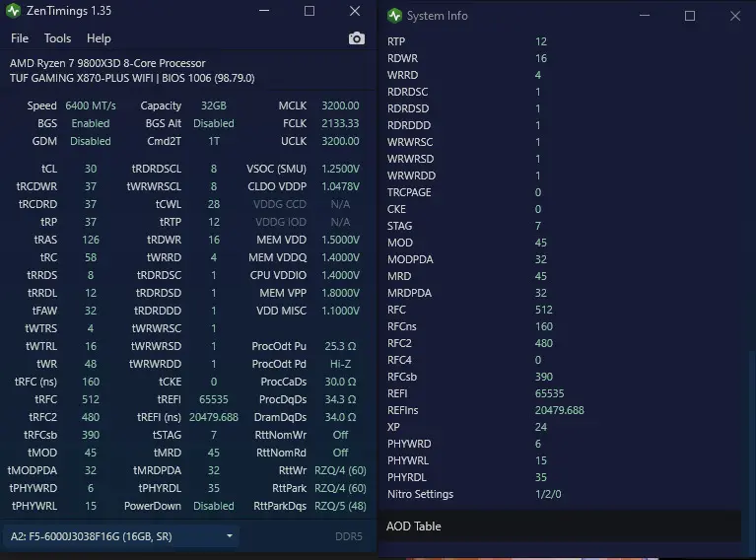
Task: Click the 32GB capacity value
Action: [x=214, y=105]
